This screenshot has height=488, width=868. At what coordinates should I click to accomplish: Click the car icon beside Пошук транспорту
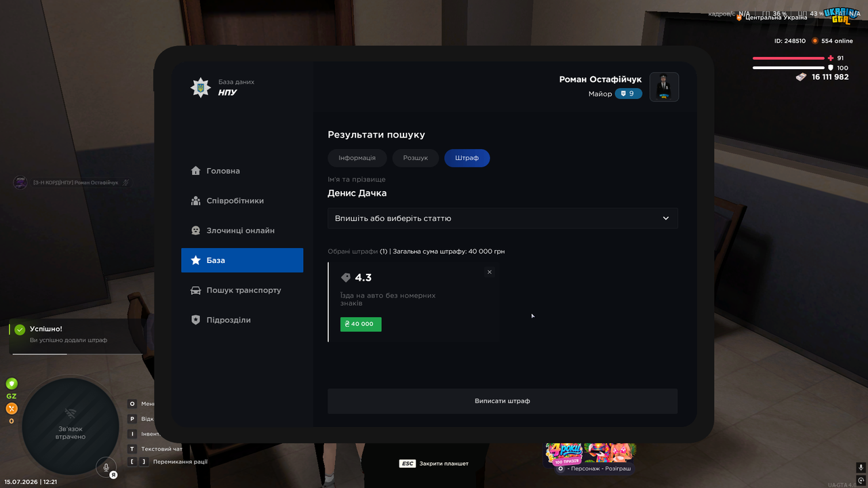pos(195,290)
